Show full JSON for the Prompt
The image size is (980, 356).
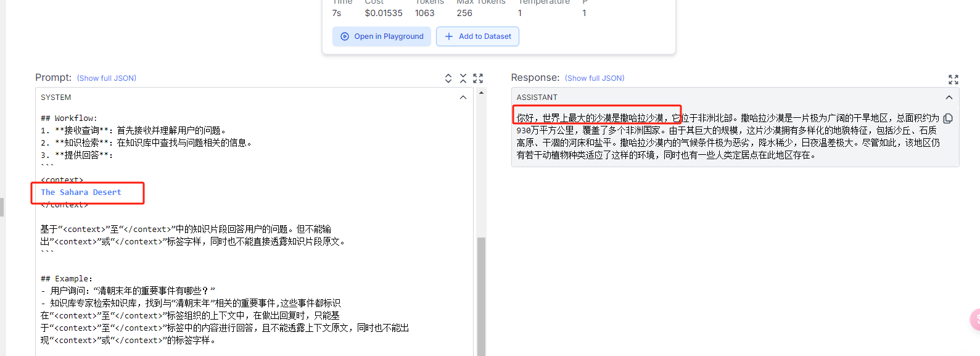(x=107, y=78)
